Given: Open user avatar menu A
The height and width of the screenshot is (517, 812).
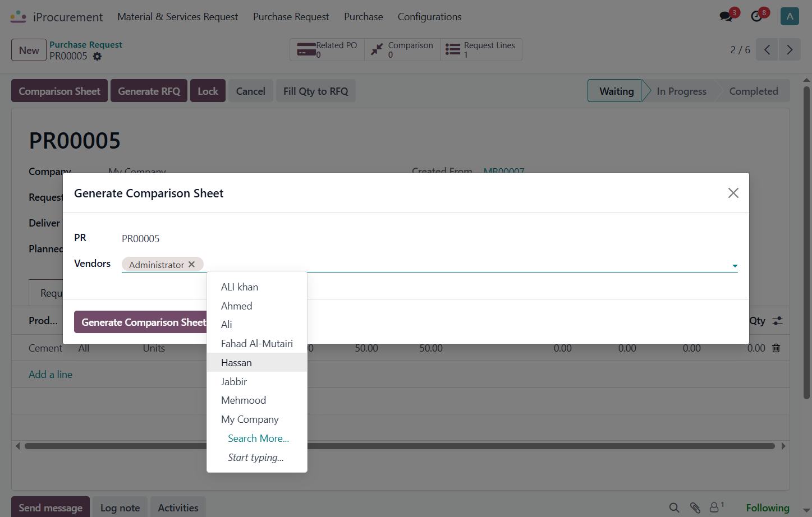Looking at the screenshot, I should pyautogui.click(x=790, y=16).
